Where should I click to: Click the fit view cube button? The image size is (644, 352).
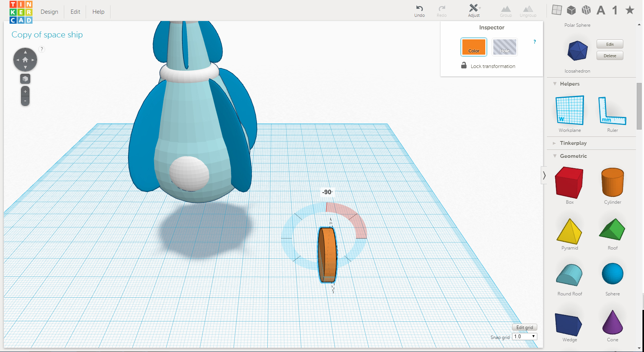click(25, 79)
